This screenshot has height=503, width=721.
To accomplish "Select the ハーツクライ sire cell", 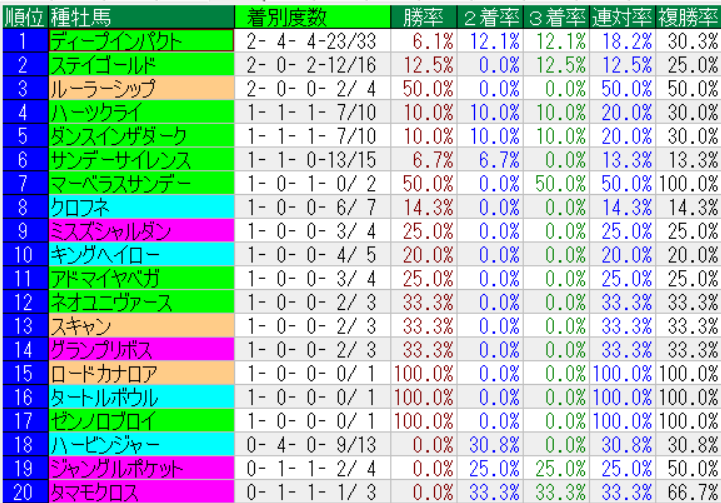I will 141,112.
